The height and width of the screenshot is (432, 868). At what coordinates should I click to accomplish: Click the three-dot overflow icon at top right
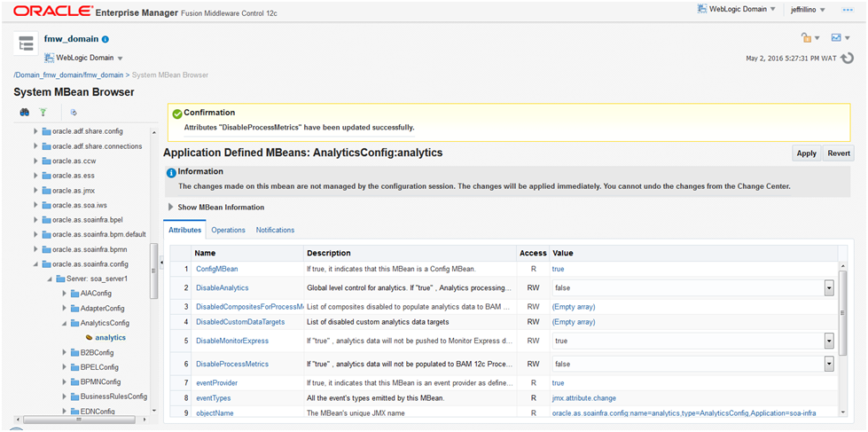(x=848, y=9)
